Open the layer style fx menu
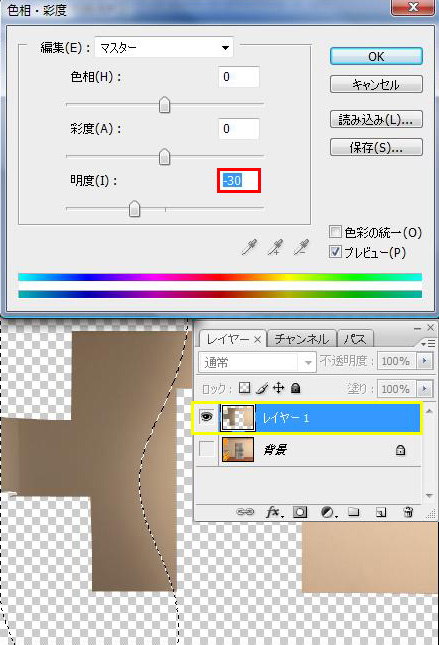Viewport: 439px width, 645px height. coord(274,512)
